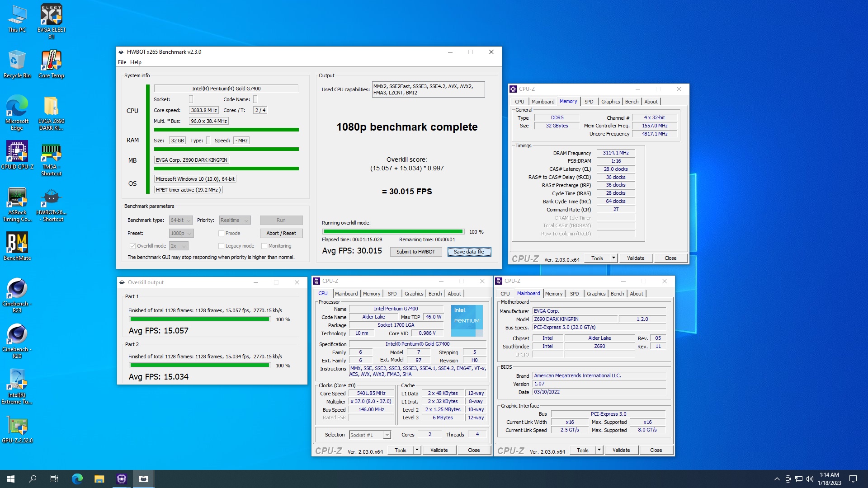Click Validate in Memory CPU-Z window
Image resolution: width=868 pixels, height=488 pixels.
636,258
